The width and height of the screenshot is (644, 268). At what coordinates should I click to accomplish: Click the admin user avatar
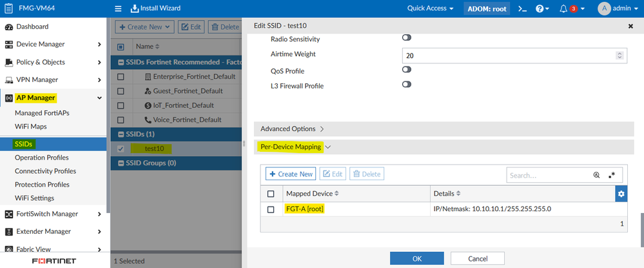pyautogui.click(x=604, y=8)
